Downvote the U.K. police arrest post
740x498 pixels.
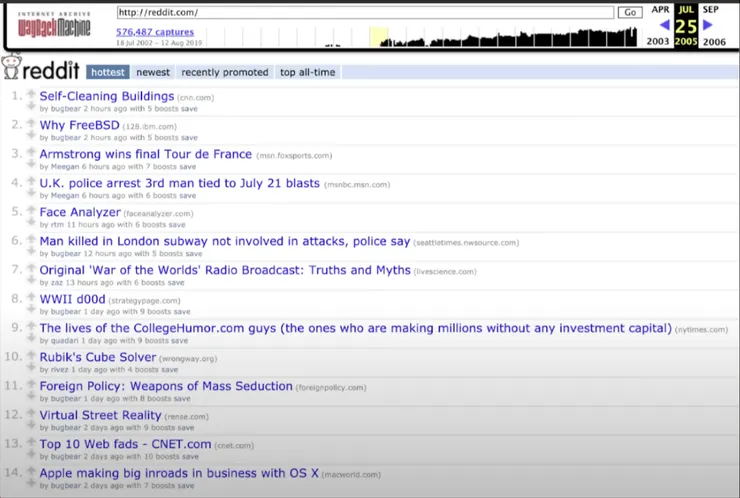(x=31, y=193)
